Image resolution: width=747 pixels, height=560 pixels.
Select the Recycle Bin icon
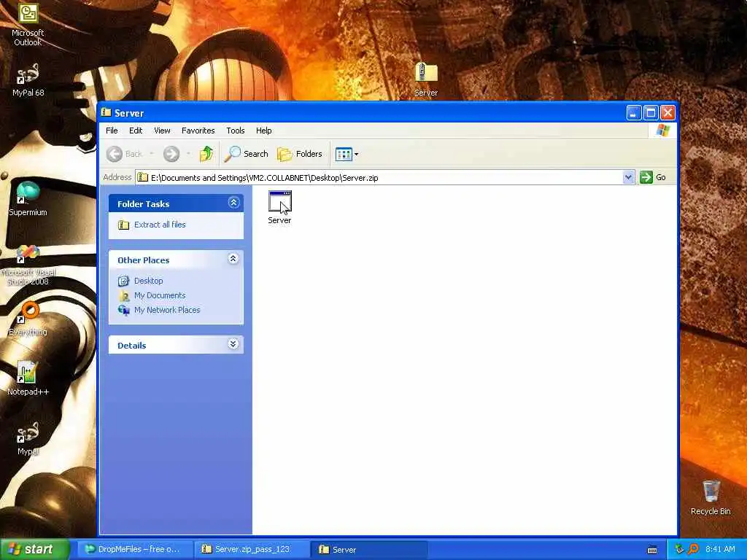(x=711, y=497)
